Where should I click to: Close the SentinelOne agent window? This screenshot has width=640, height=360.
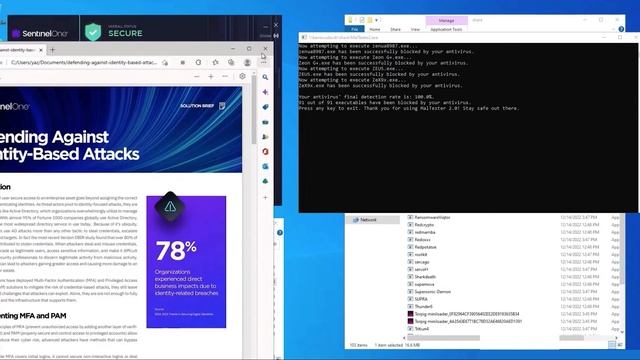(276, 25)
